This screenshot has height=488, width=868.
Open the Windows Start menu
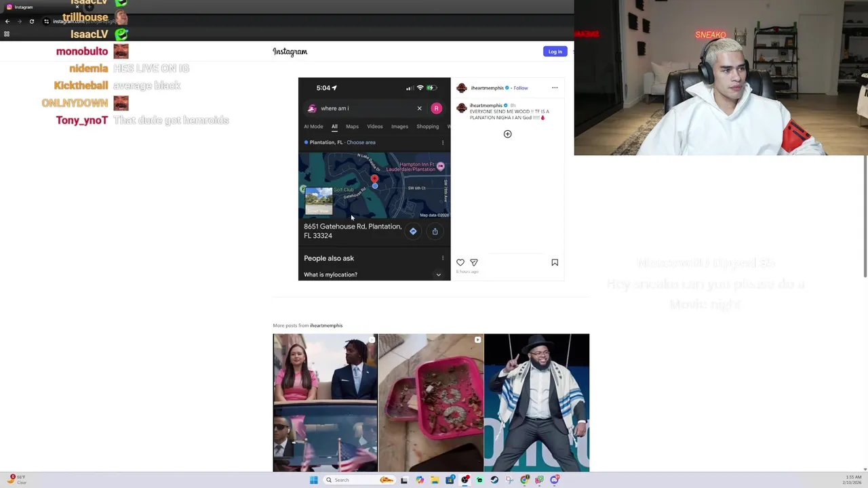coord(313,480)
